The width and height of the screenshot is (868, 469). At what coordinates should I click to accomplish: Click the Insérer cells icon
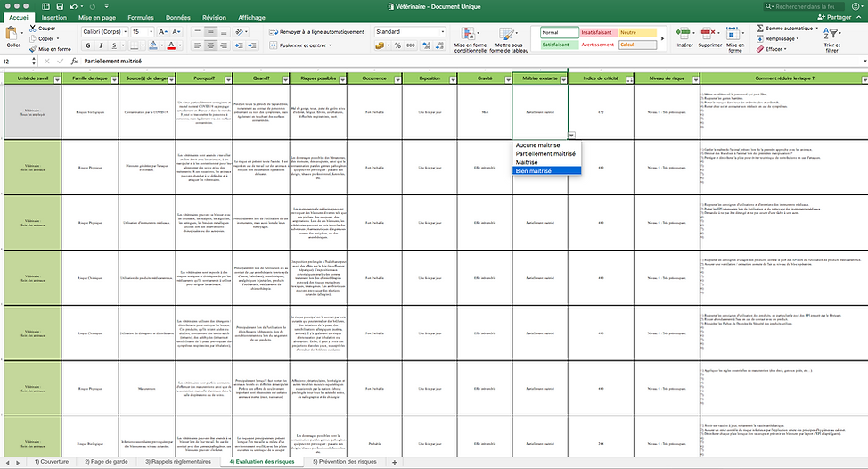684,34
